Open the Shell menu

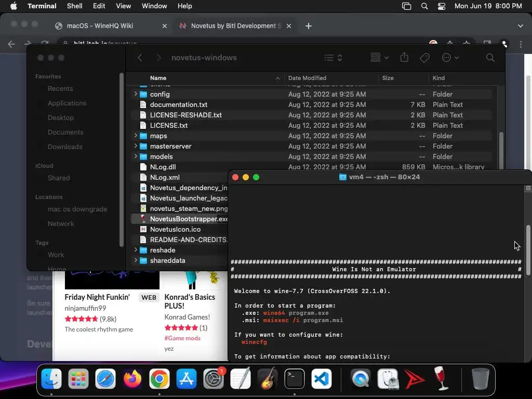pyautogui.click(x=75, y=6)
